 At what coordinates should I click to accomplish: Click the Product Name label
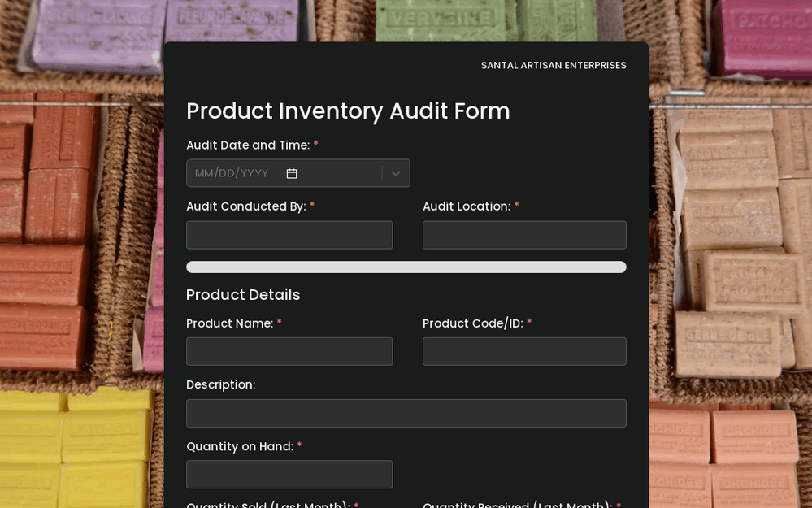point(229,323)
